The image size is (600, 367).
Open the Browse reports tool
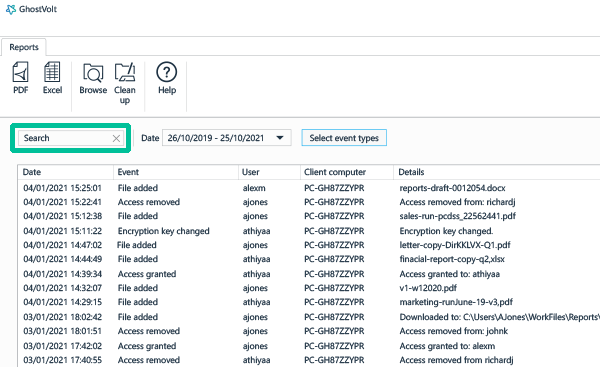(93, 78)
